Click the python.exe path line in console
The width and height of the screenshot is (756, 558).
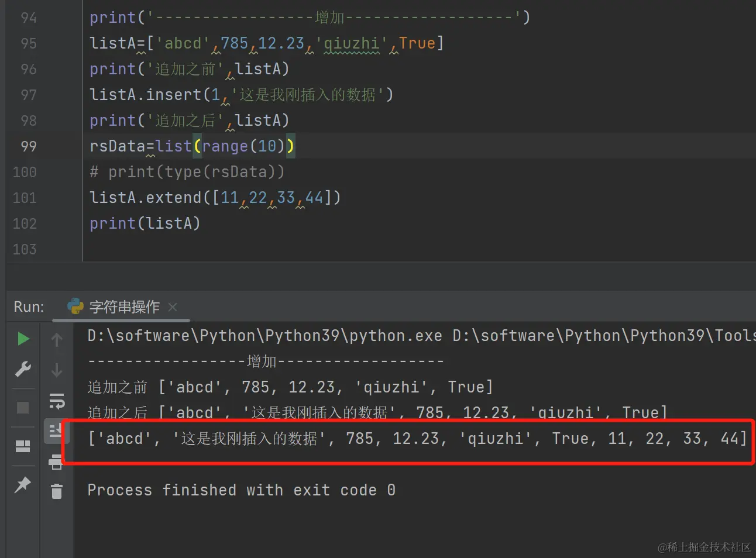421,336
